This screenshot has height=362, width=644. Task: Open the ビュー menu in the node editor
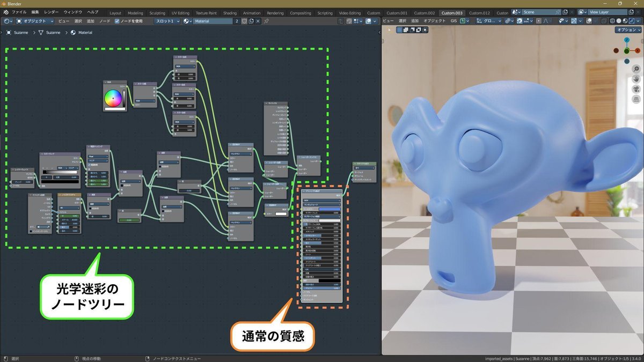point(63,21)
